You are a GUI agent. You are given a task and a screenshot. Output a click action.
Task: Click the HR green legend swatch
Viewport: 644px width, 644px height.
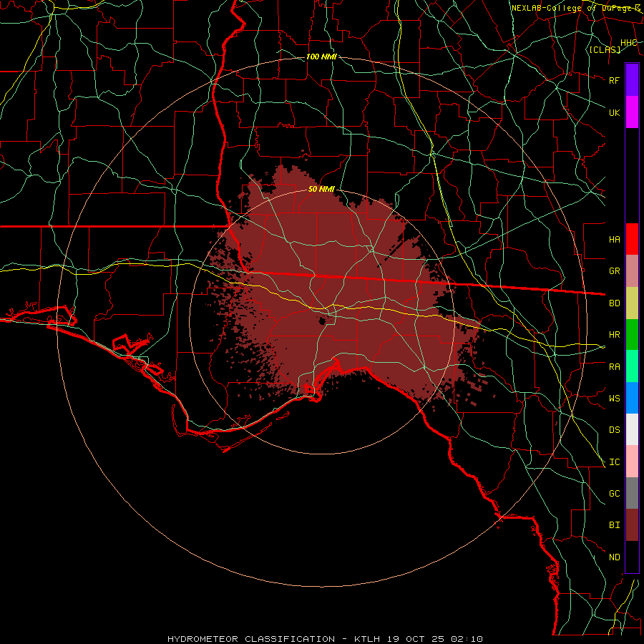pyautogui.click(x=632, y=335)
